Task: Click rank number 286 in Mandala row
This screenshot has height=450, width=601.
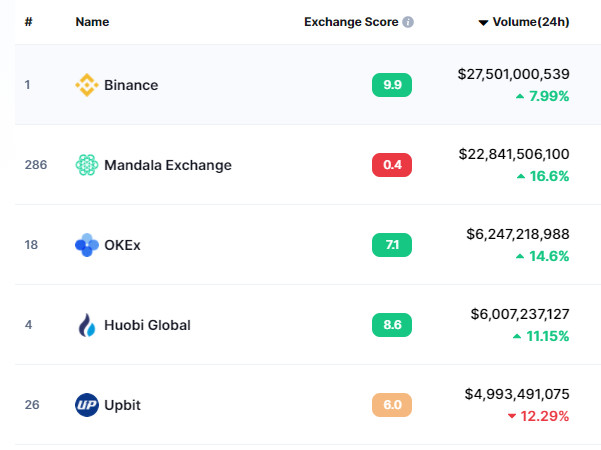Action: click(x=36, y=165)
